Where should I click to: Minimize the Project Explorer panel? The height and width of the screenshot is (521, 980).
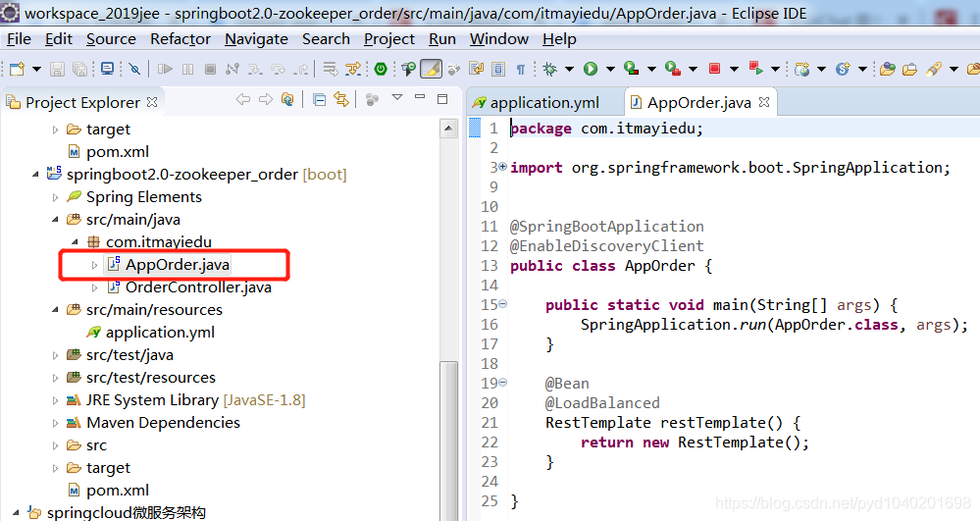420,97
